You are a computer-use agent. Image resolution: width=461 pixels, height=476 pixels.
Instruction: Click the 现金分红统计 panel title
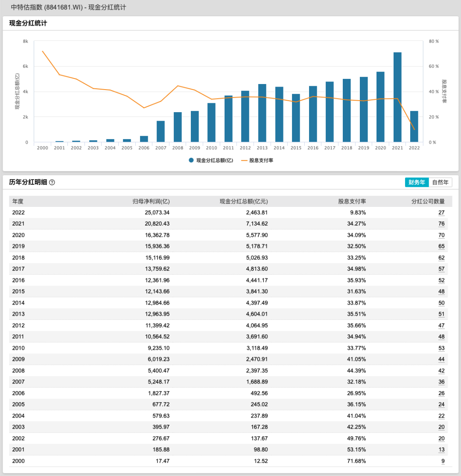point(28,23)
